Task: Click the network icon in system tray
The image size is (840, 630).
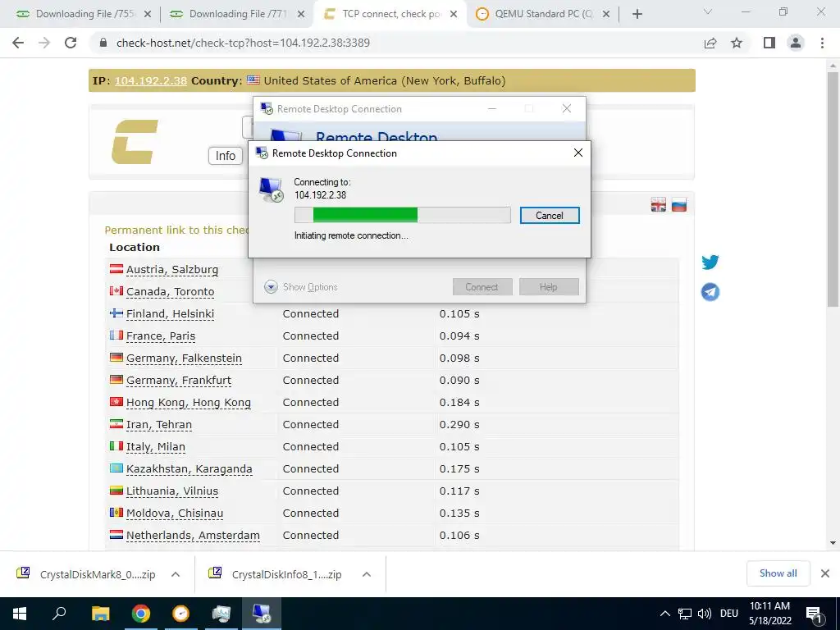Action: [685, 614]
